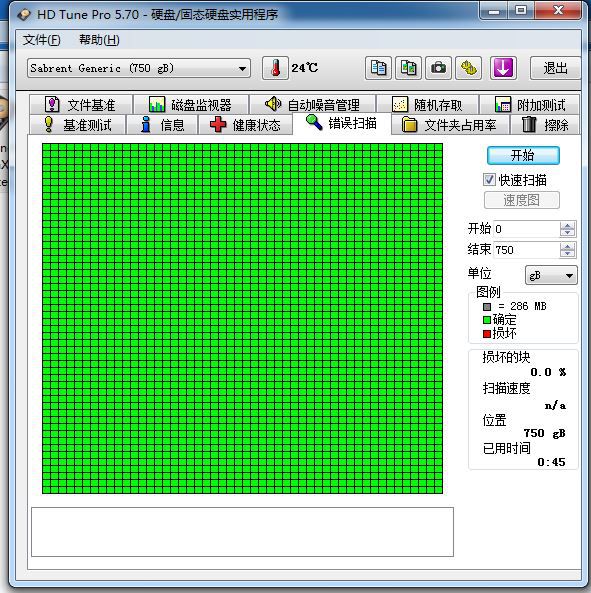Open the 信息 info tab

point(163,125)
